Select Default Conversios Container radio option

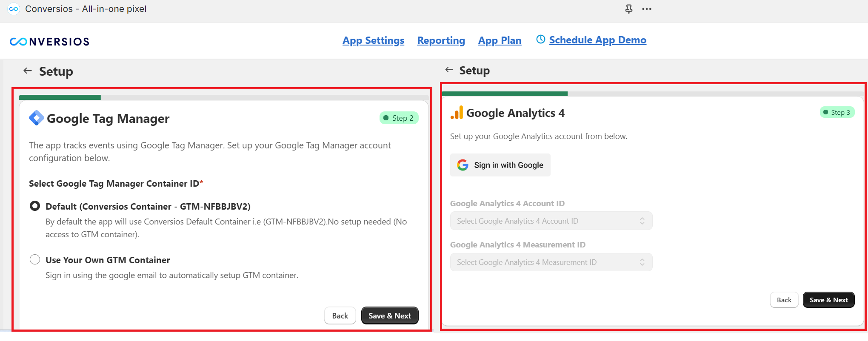35,206
